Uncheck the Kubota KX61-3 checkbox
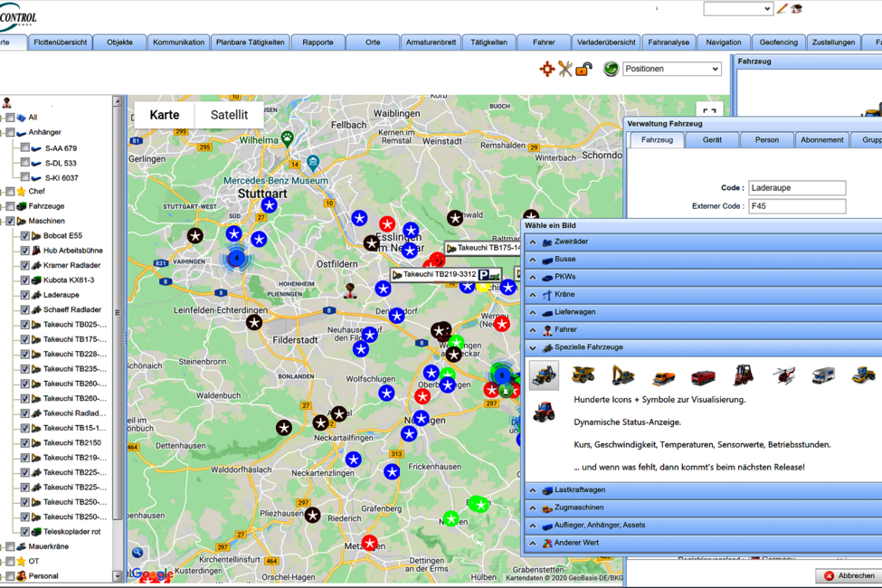Viewport: 882px width, 588px height. point(24,280)
